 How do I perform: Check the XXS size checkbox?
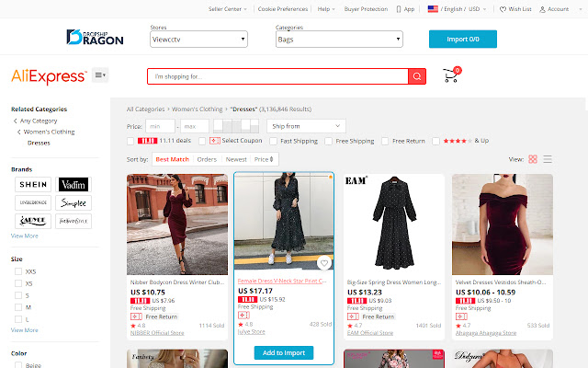coord(18,271)
